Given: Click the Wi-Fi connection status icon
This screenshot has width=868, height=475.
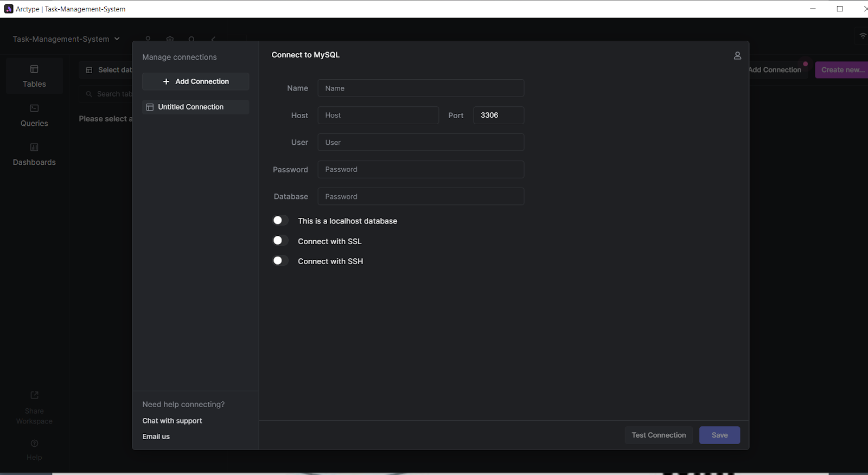Looking at the screenshot, I should (x=863, y=36).
